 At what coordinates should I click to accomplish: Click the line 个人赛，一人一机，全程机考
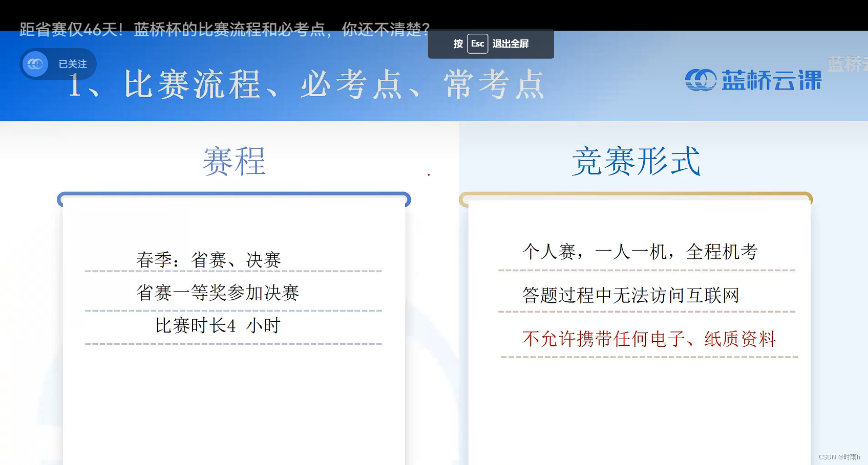click(640, 252)
